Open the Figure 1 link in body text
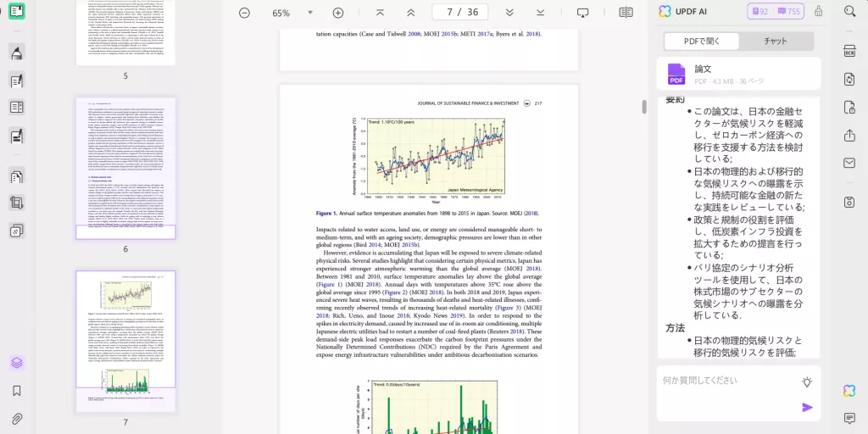The width and height of the screenshot is (868, 434). click(331, 284)
